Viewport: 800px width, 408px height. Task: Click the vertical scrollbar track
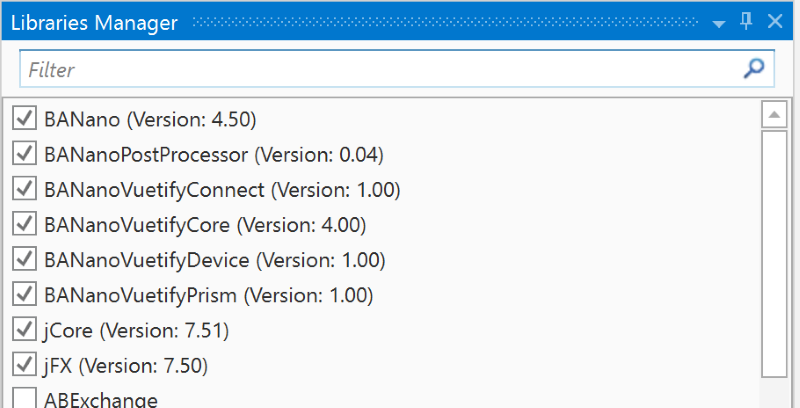tap(775, 250)
